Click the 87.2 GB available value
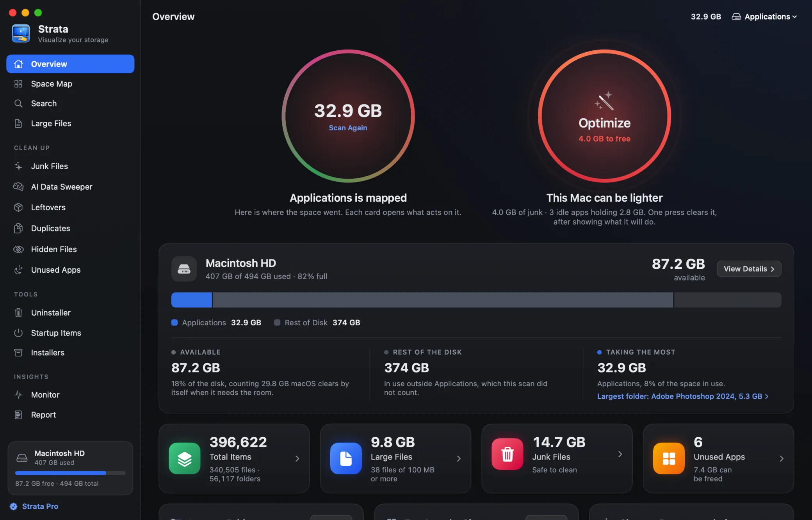This screenshot has width=812, height=520. tap(678, 264)
